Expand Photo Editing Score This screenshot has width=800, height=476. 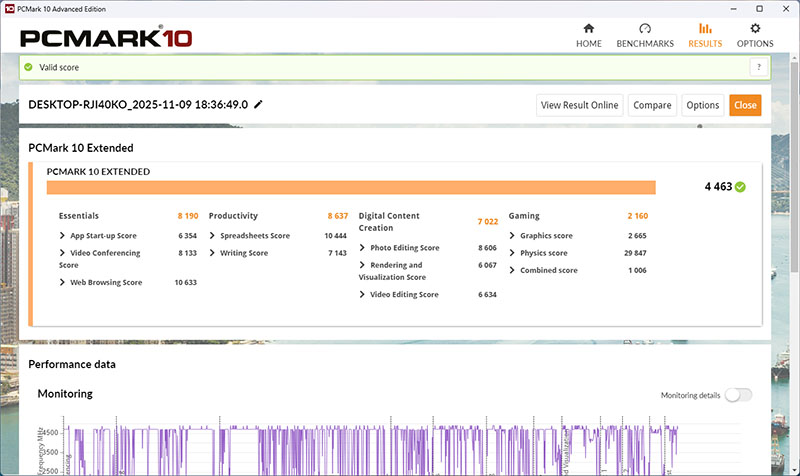pos(364,248)
